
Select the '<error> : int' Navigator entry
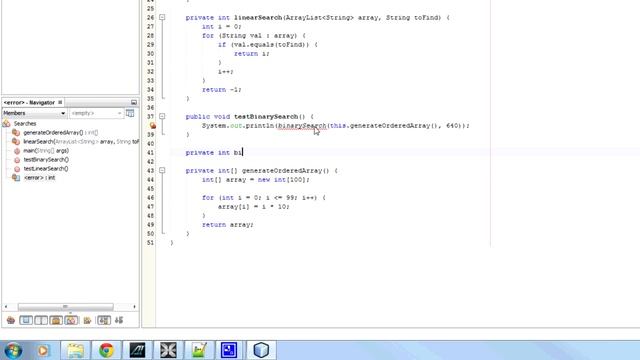(40, 178)
